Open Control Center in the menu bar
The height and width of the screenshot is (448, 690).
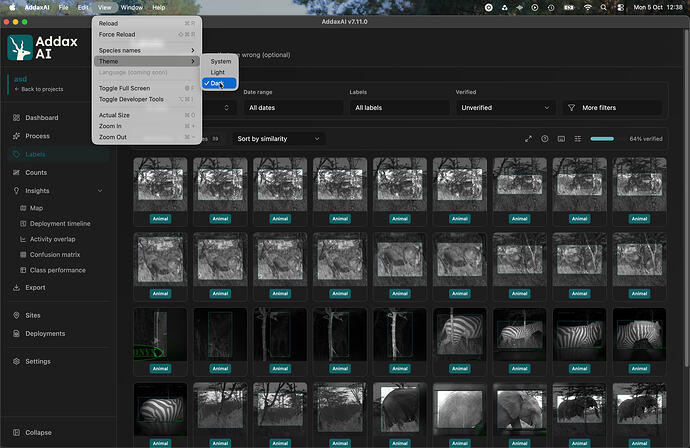click(620, 7)
